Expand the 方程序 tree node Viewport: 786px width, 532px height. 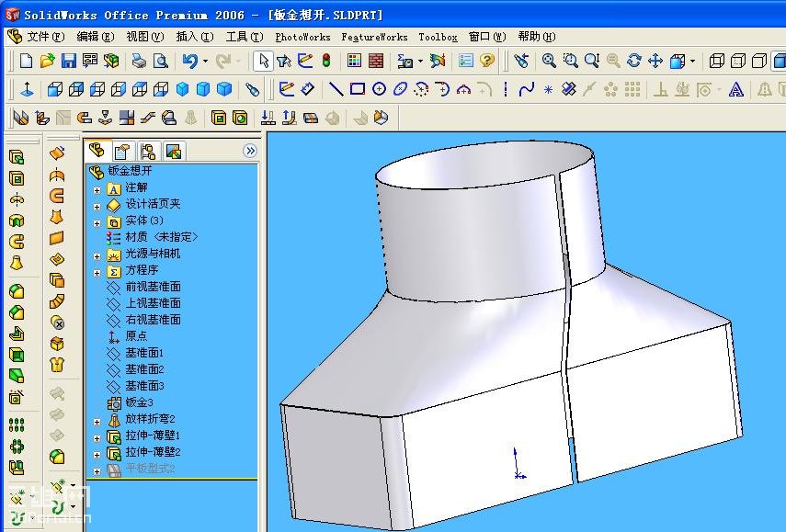[97, 273]
